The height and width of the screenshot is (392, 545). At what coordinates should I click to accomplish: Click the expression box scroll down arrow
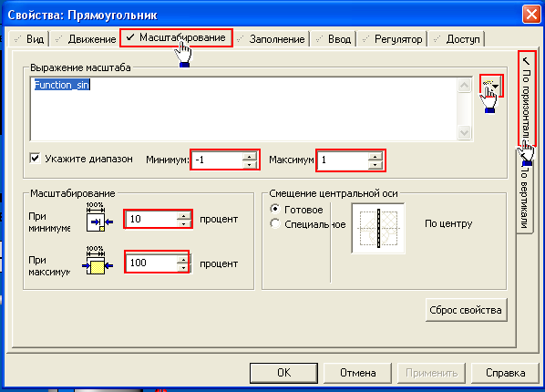coord(465,132)
